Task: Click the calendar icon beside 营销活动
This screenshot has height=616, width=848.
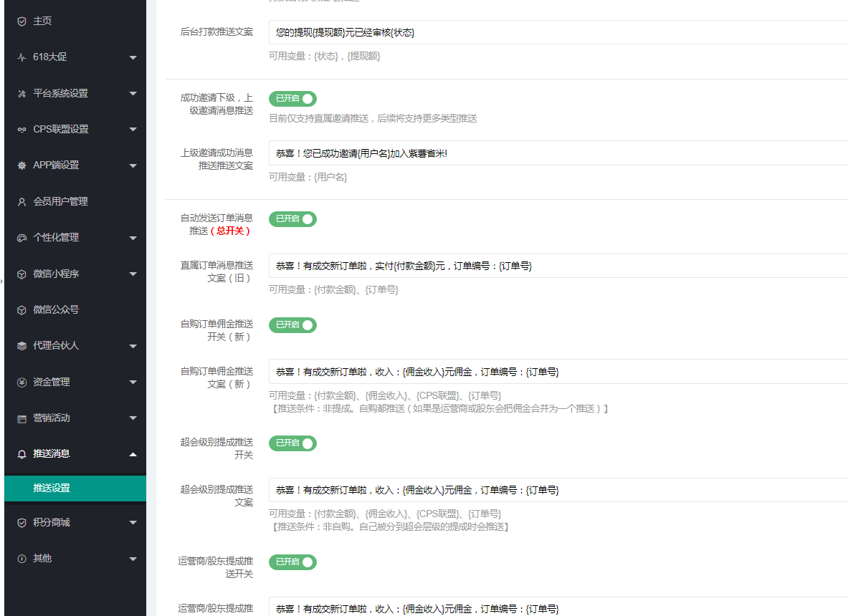Action: (22, 418)
